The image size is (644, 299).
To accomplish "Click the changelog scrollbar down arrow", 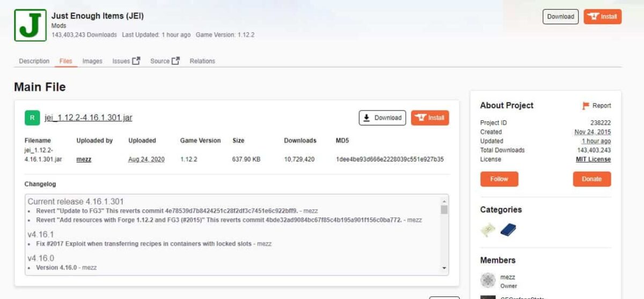I will (x=444, y=267).
